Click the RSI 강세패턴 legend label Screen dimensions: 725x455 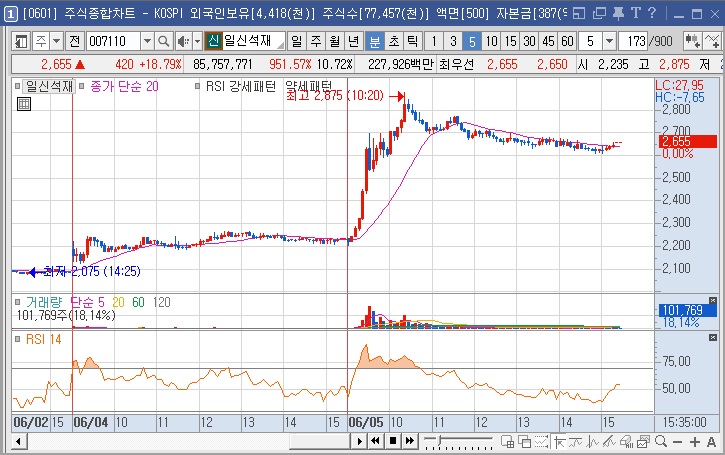click(x=241, y=86)
